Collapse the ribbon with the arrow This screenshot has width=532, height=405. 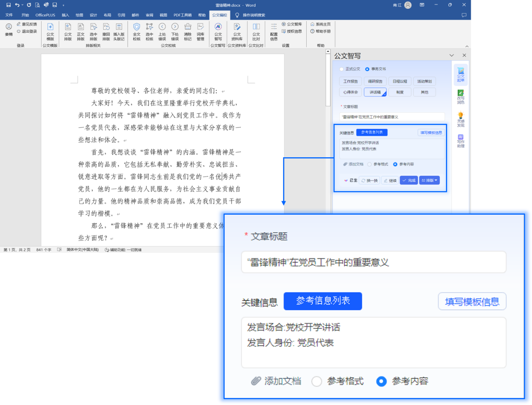pyautogui.click(x=467, y=46)
